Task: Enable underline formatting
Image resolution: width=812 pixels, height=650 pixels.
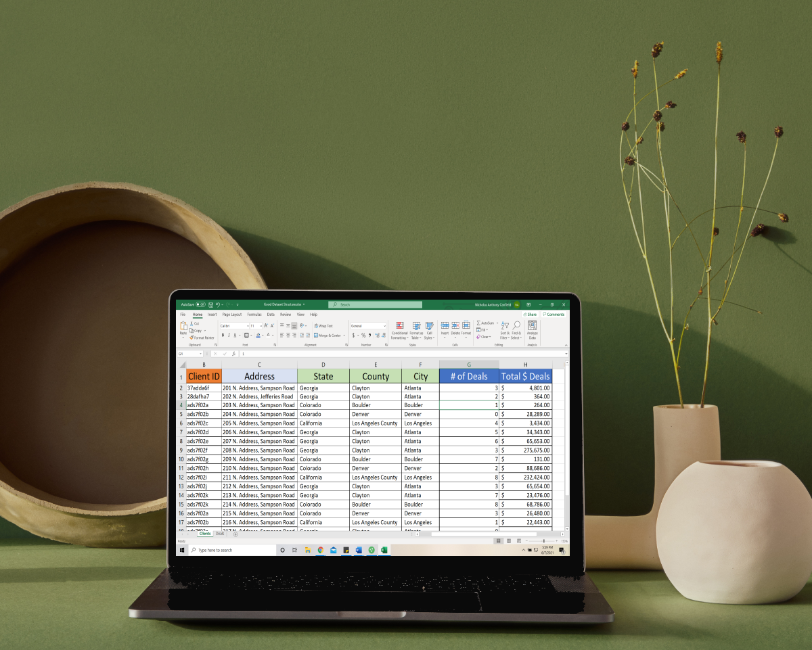Action: click(x=233, y=335)
